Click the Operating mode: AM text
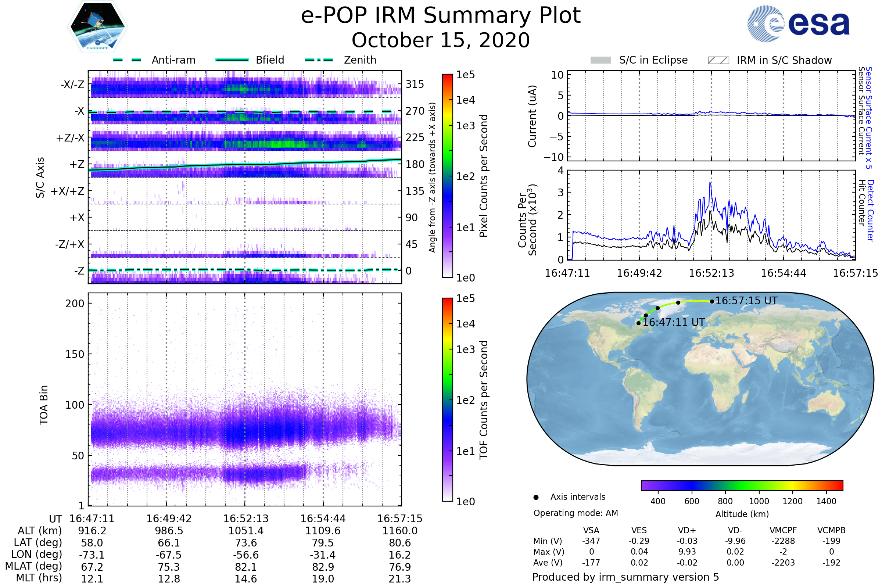The height and width of the screenshot is (588, 882). 576,513
